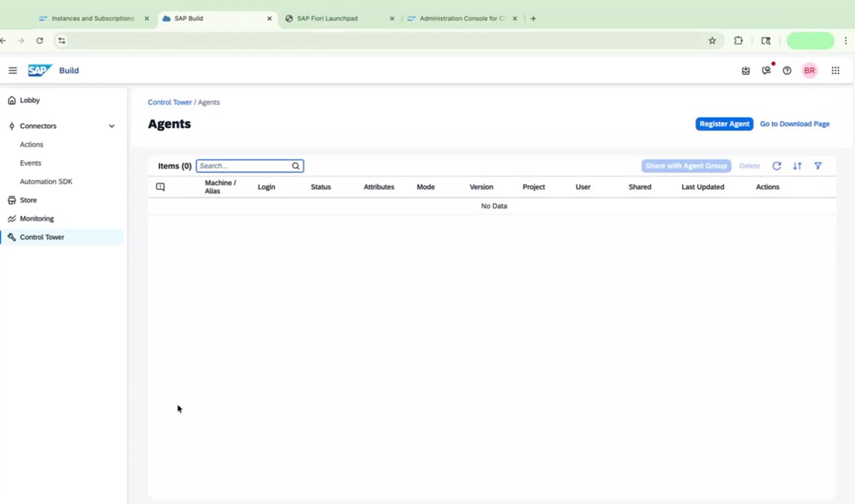Go to Monitoring in sidebar
This screenshot has width=855, height=504.
click(37, 219)
